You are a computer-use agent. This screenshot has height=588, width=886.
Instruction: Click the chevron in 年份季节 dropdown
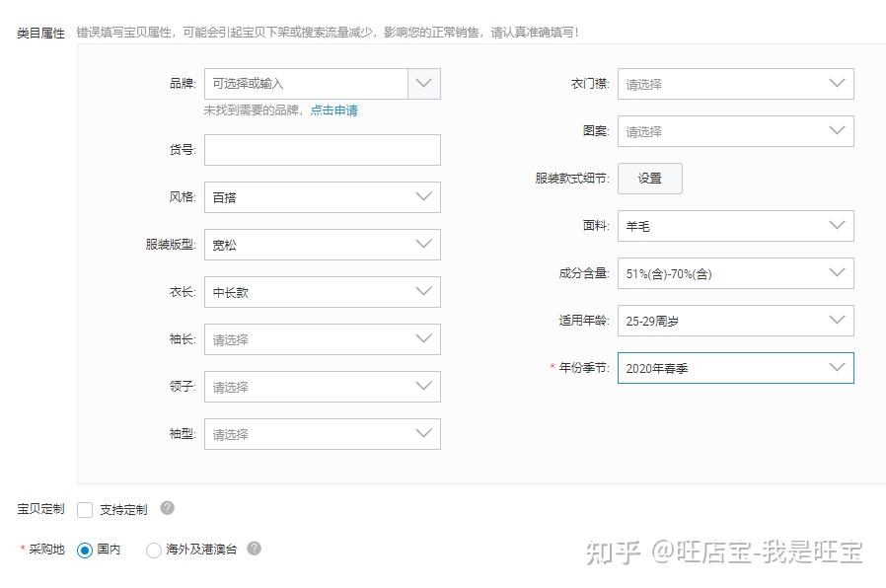click(837, 367)
